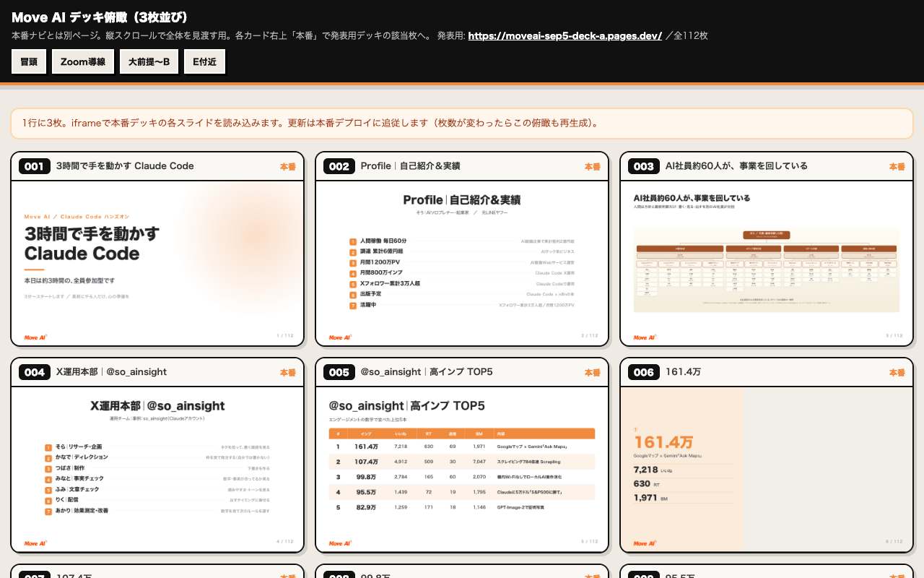The image size is (924, 578).
Task: Open 本番 link on card 006
Action: coord(897,372)
